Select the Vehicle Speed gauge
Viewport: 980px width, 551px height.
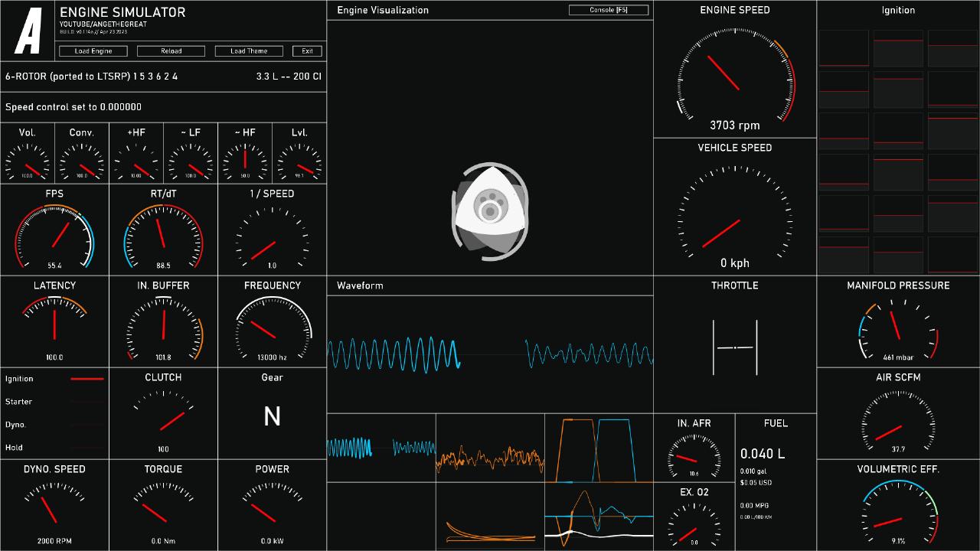[735, 210]
